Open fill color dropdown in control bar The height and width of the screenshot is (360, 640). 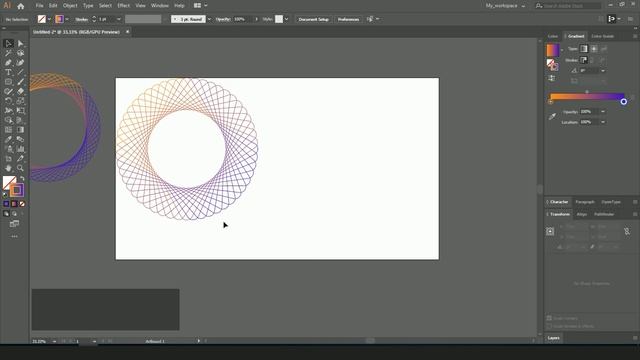(49, 19)
